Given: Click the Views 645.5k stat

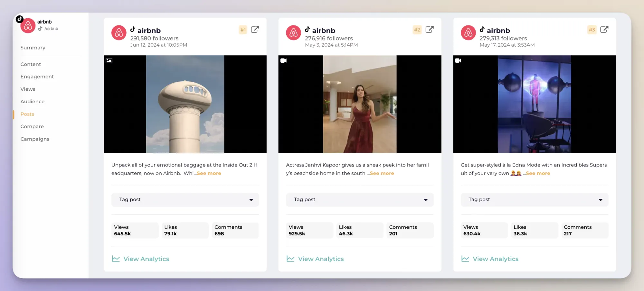Looking at the screenshot, I should click(135, 230).
